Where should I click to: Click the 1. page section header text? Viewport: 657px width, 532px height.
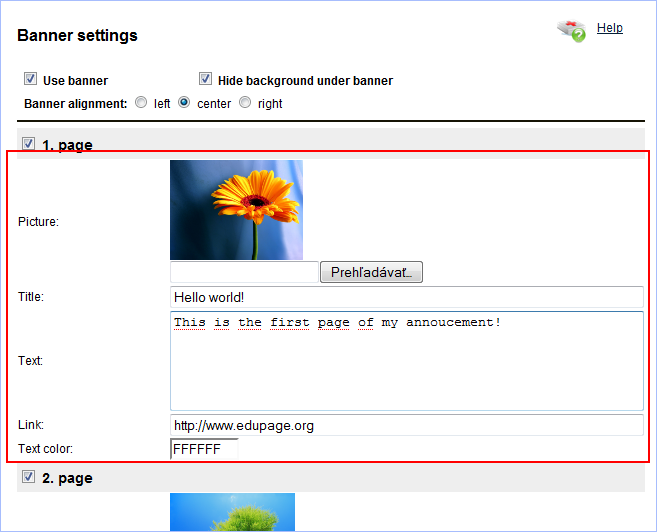pyautogui.click(x=67, y=145)
